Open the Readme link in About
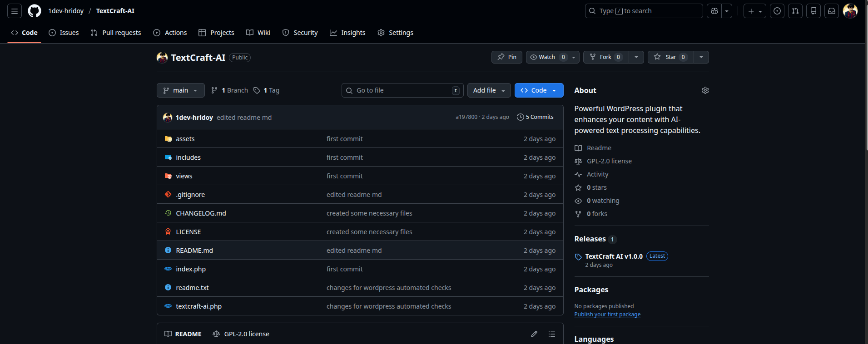 [593, 148]
